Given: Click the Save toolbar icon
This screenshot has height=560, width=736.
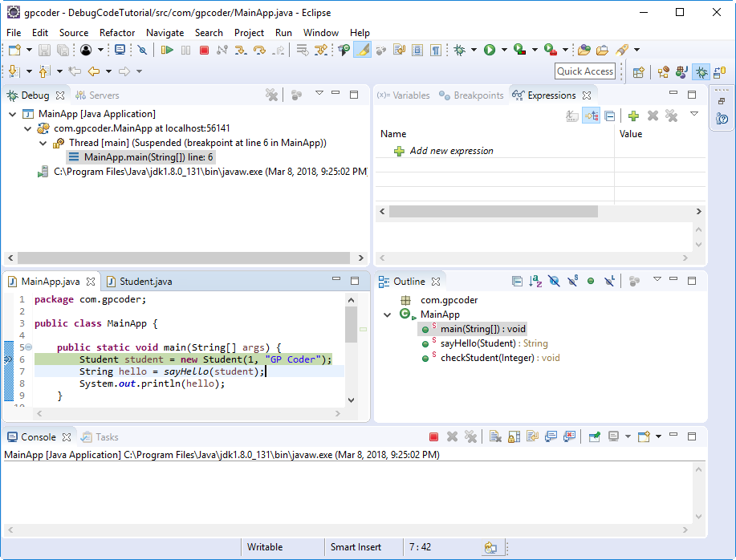Looking at the screenshot, I should tap(44, 50).
